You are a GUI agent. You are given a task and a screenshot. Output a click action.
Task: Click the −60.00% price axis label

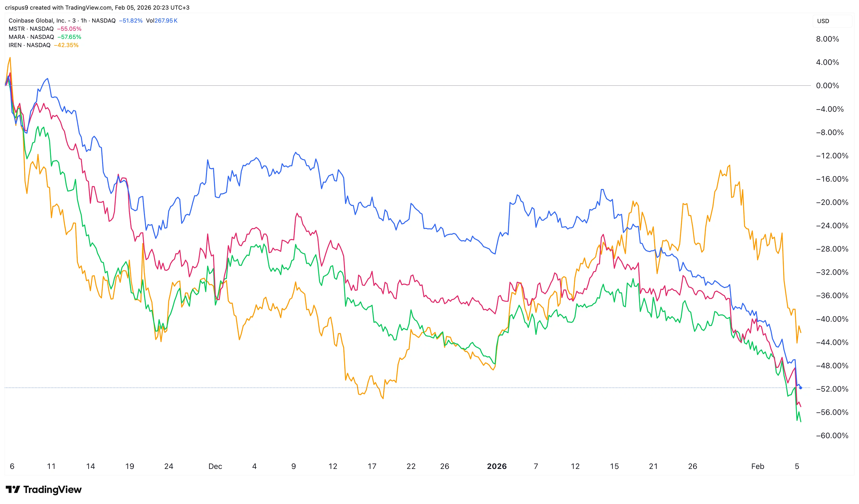point(832,436)
